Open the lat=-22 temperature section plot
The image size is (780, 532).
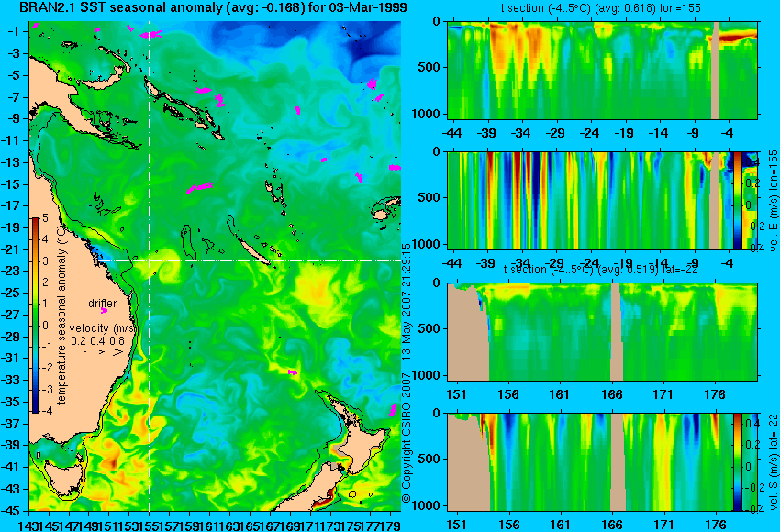point(602,332)
